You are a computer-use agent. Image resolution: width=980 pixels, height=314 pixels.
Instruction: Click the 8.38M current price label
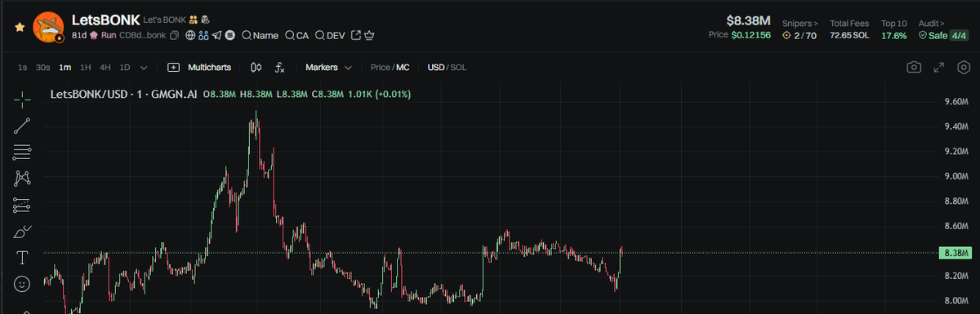pyautogui.click(x=955, y=253)
